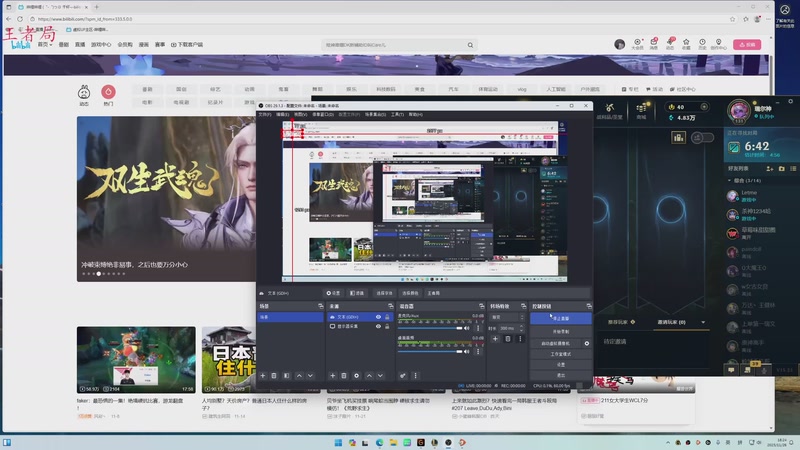This screenshot has width=800, height=450.
Task: Toggle visibility of 显示器采集 source
Action: tap(378, 327)
